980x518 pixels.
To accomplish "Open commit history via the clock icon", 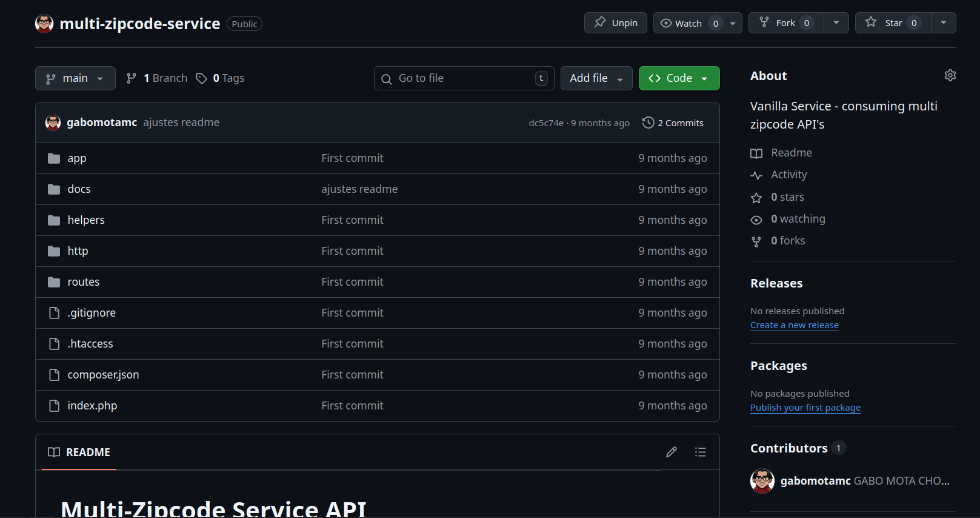I will (648, 123).
